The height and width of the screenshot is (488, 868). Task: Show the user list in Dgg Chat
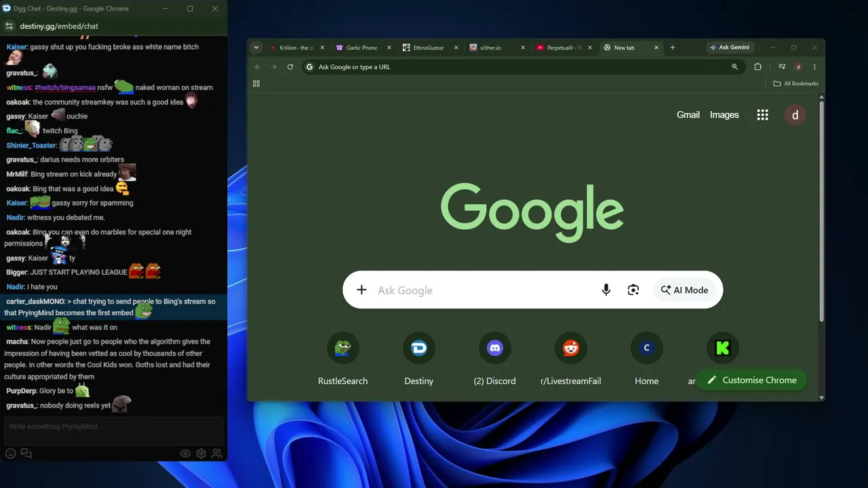coord(217,453)
